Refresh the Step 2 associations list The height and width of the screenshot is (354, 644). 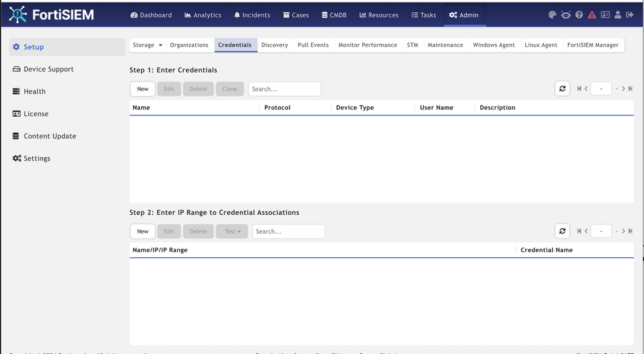(x=562, y=231)
